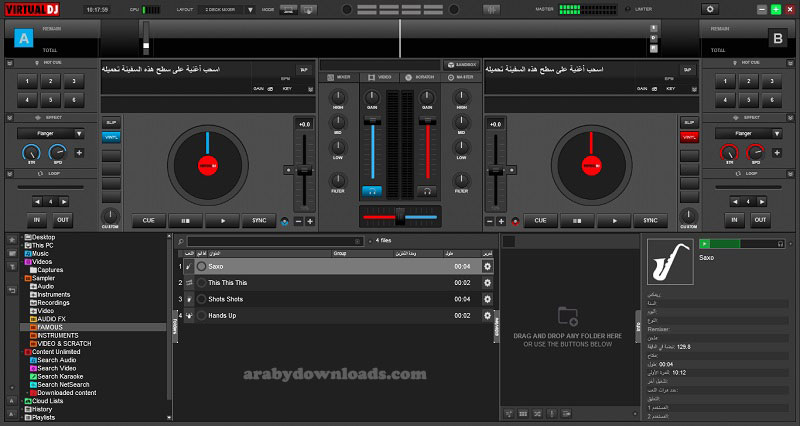Click deck A HIGH EQ knob
800x426 pixels.
[338, 97]
